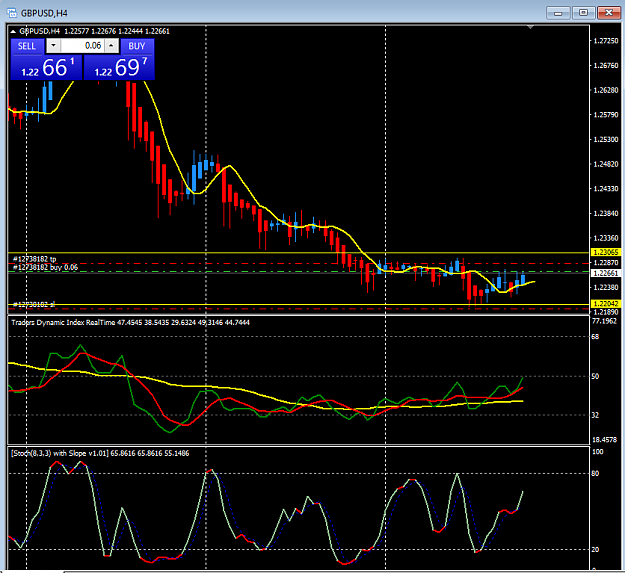625x573 pixels.
Task: Select the #12738182 buy 0.06 order label
Action: [x=45, y=267]
